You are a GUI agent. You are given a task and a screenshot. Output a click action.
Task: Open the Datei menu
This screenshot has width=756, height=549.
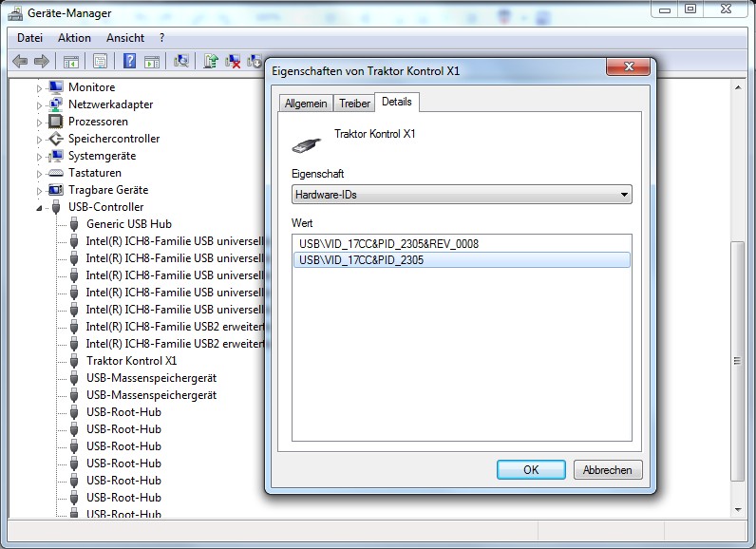pos(29,38)
